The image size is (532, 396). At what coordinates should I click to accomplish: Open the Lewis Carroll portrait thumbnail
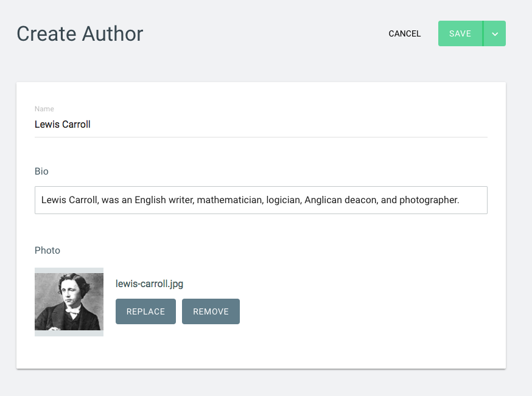(69, 302)
